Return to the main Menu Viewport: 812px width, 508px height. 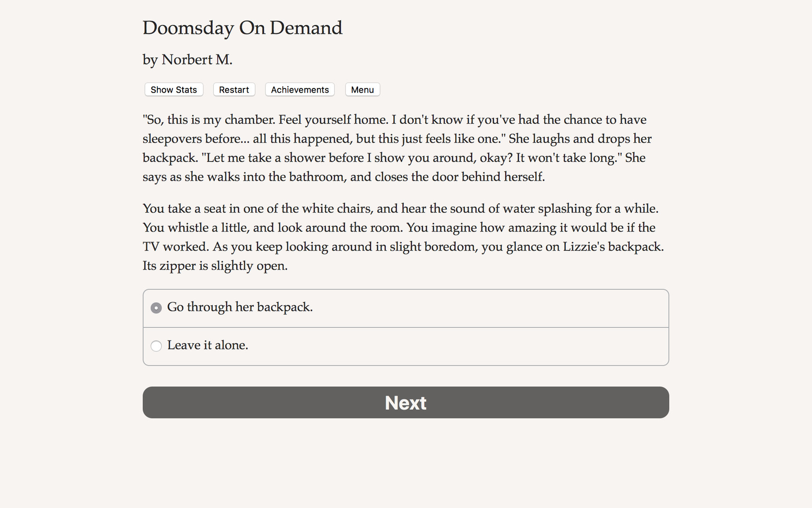[362, 89]
